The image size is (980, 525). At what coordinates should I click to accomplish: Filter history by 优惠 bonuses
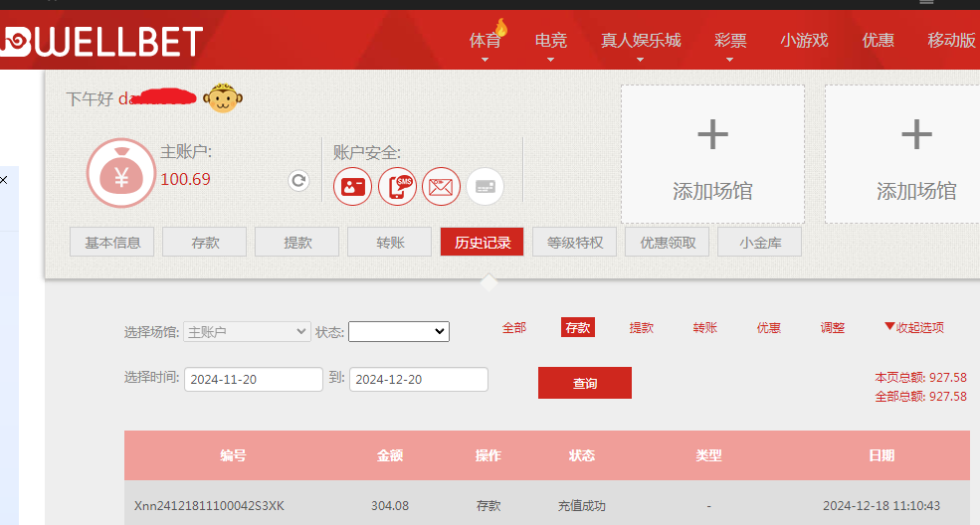769,328
